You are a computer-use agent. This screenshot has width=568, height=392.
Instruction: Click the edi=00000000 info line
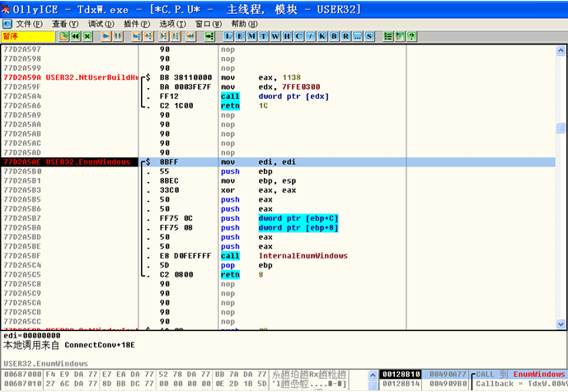32,335
